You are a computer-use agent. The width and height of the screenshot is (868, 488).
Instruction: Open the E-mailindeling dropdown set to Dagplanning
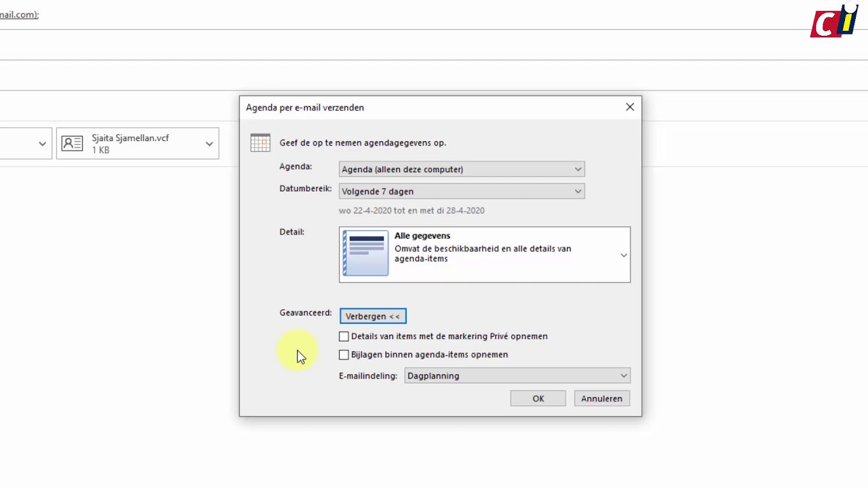pos(517,375)
